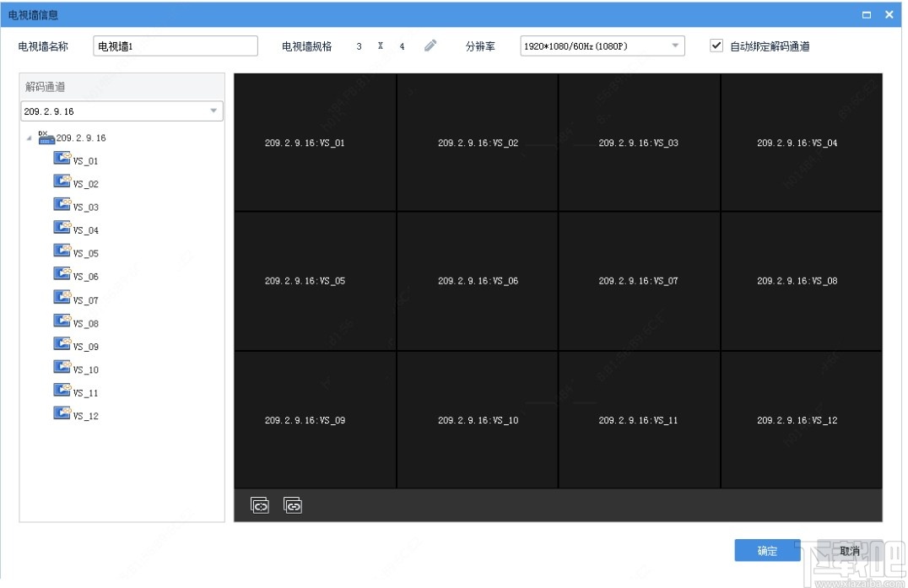Screen dimensions: 908x588
Task: Select the VS_01 decoder channel icon
Action: [x=62, y=157]
